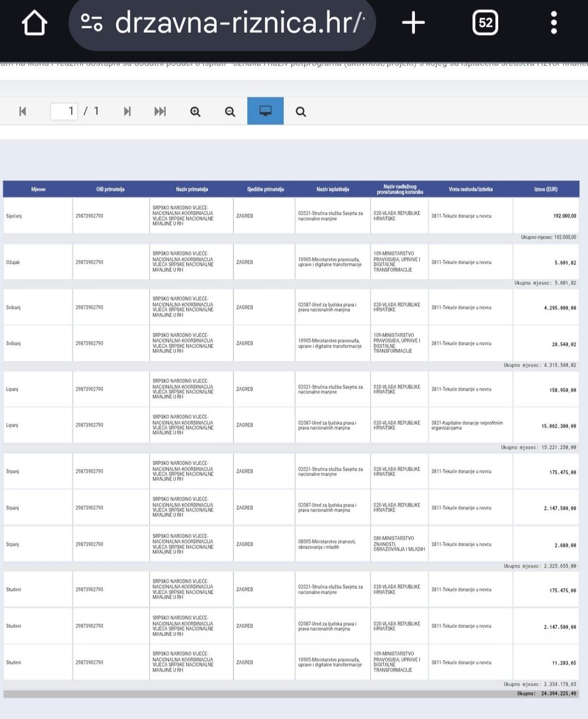Select the Ožujak month cell

(38, 262)
